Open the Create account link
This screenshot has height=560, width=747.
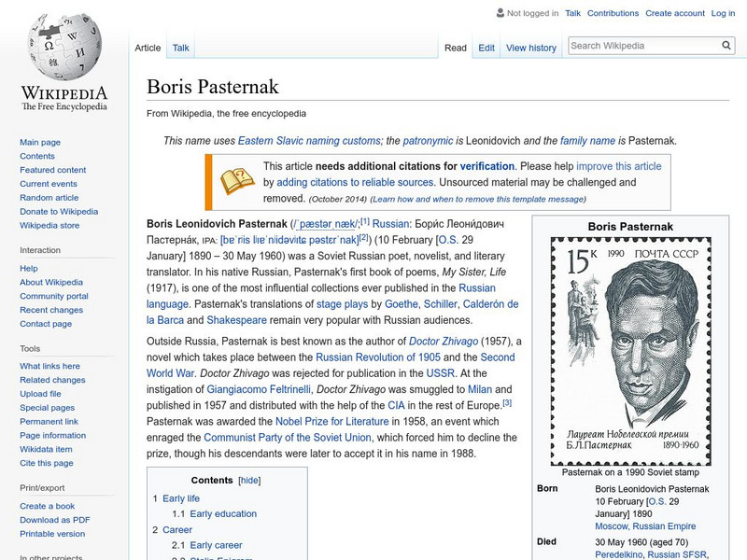[673, 13]
